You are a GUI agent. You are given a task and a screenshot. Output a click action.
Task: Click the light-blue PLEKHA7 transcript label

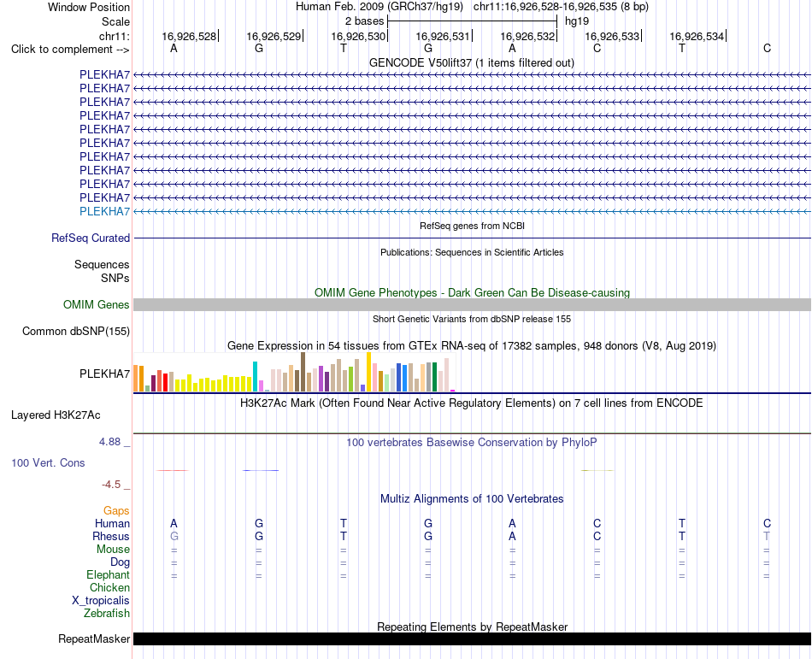tap(104, 211)
